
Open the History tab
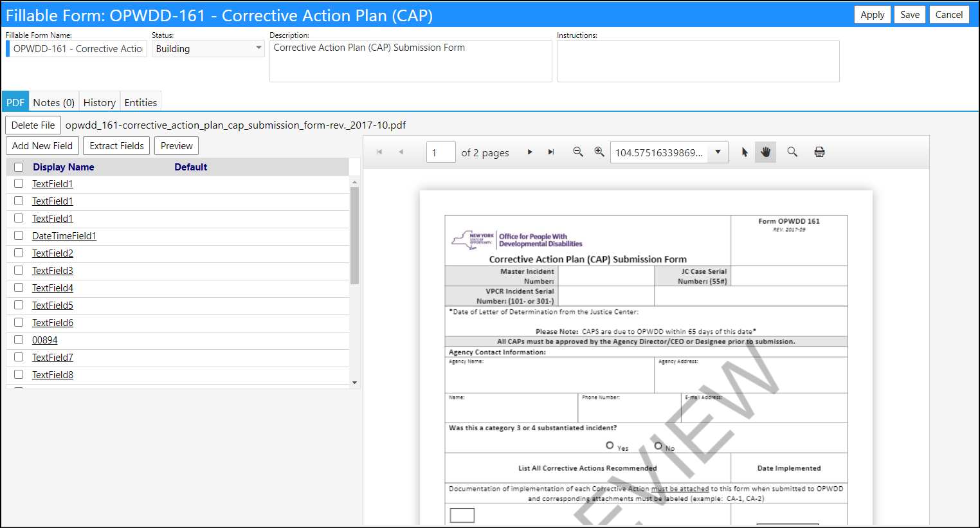click(x=100, y=102)
